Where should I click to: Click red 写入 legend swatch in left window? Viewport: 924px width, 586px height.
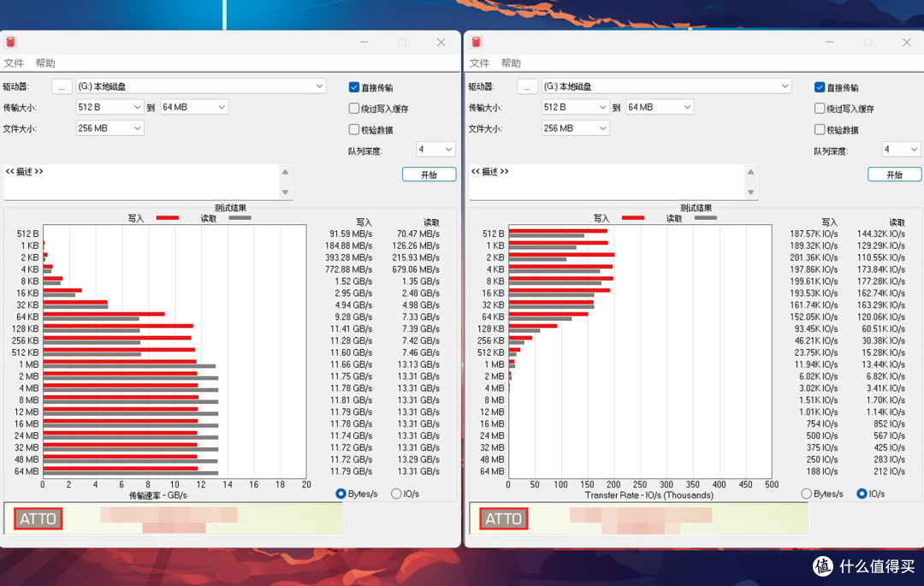point(168,218)
